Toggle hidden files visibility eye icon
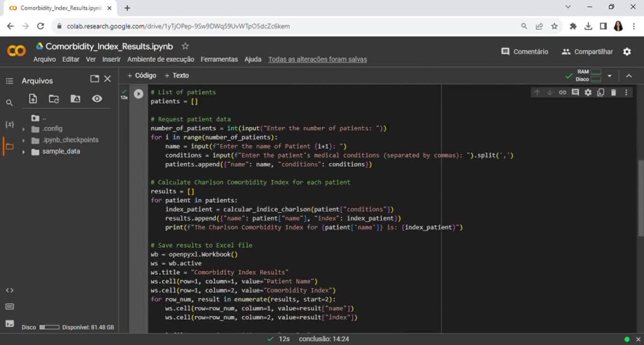644x345 pixels. pyautogui.click(x=97, y=99)
